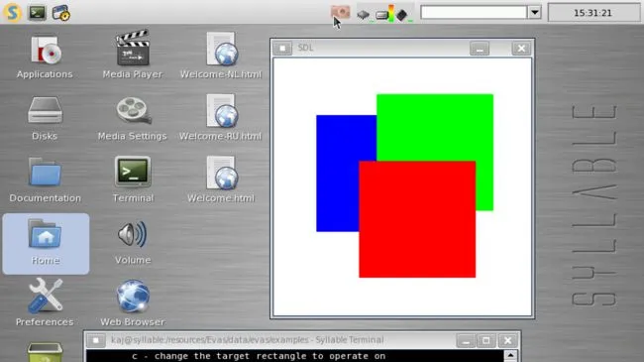The width and height of the screenshot is (644, 362).
Task: Open the Terminal desktop icon
Action: (133, 180)
